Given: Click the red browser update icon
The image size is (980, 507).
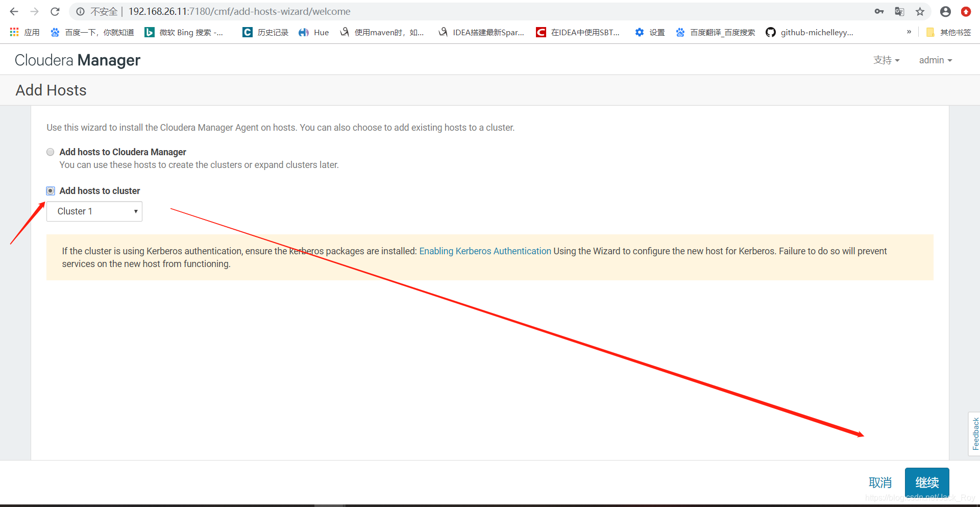Looking at the screenshot, I should [966, 11].
